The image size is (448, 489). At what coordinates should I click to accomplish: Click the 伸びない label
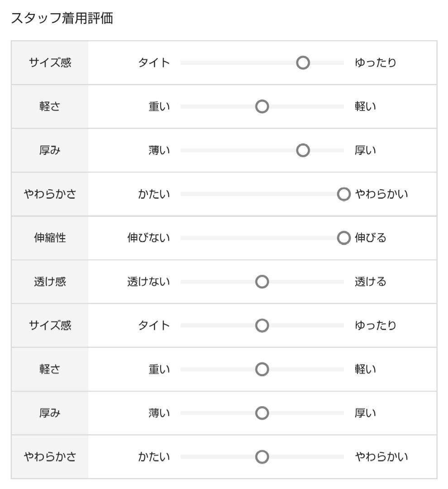(x=148, y=238)
